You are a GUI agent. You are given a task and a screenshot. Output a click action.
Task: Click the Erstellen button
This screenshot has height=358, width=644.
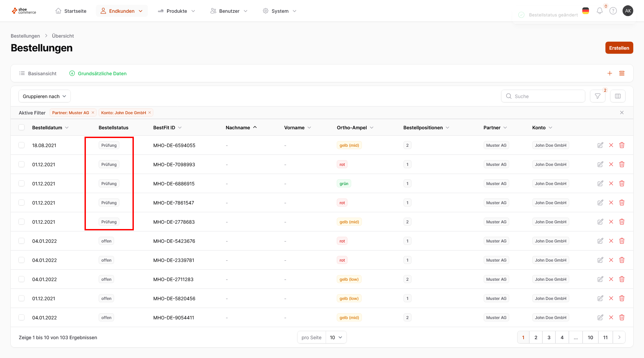pyautogui.click(x=619, y=48)
